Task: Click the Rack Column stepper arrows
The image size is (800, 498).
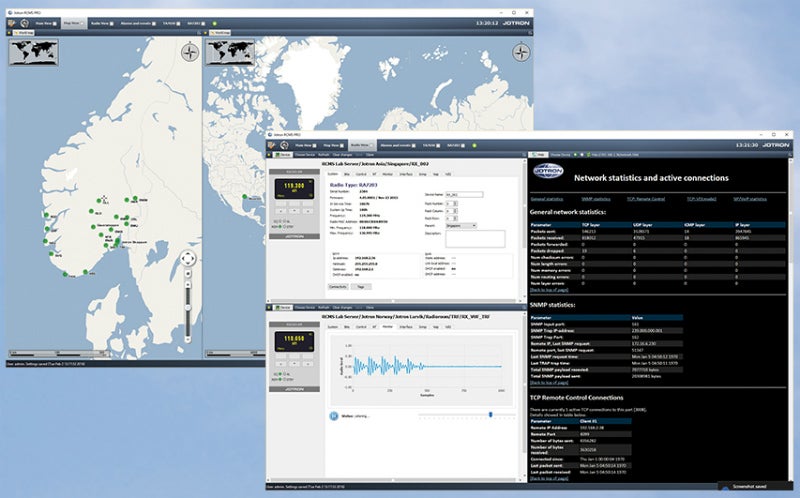Action: tap(455, 211)
